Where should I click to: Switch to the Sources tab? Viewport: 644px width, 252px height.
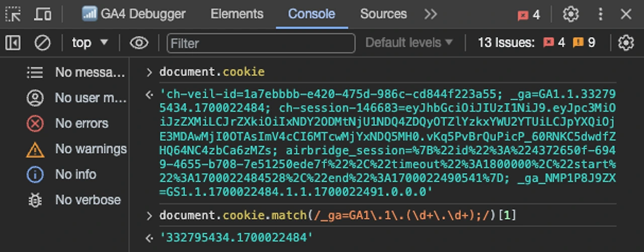pyautogui.click(x=383, y=14)
